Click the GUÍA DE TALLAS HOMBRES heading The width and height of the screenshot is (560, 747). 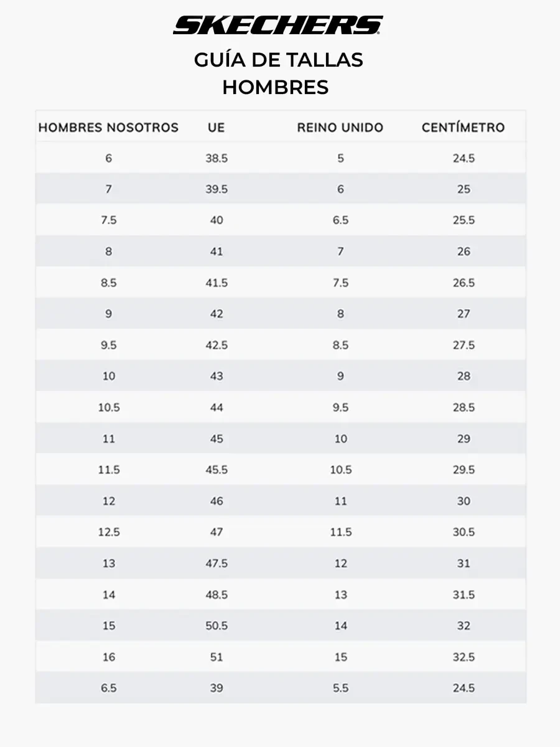(x=278, y=73)
